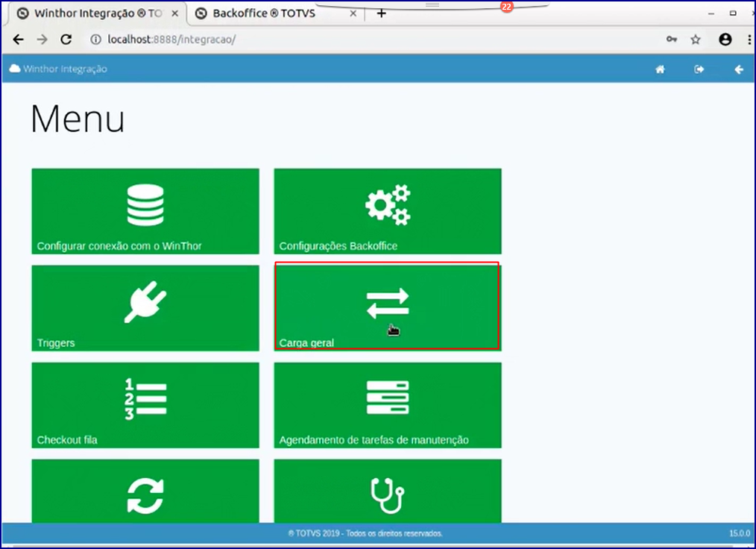Open the Carga geral tile
The image size is (756, 549).
388,308
